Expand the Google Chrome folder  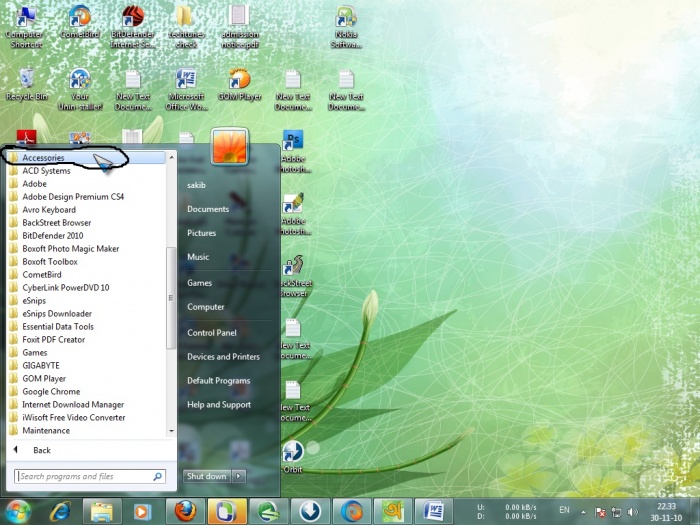click(87, 392)
